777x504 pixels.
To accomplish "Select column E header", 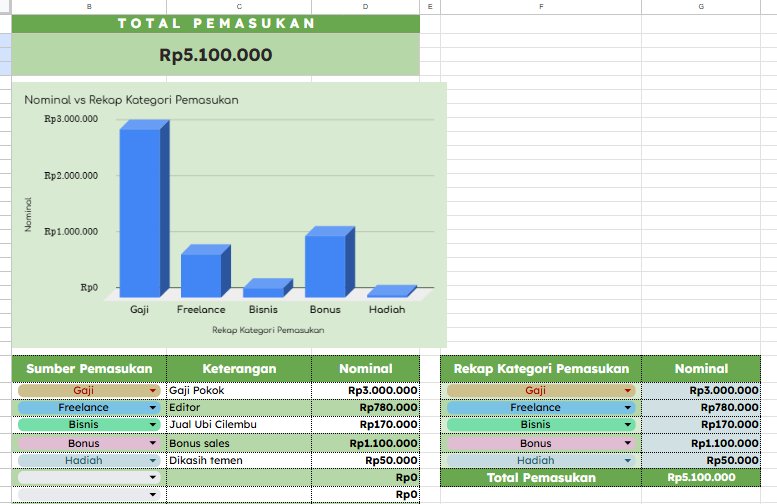I will click(x=430, y=6).
